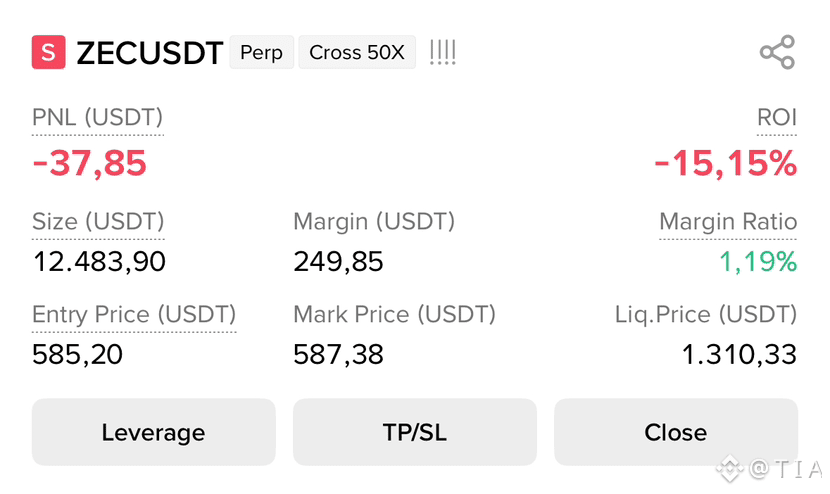The width and height of the screenshot is (830, 494).
Task: Open the Cross 50X margin mode tag
Action: pos(357,52)
